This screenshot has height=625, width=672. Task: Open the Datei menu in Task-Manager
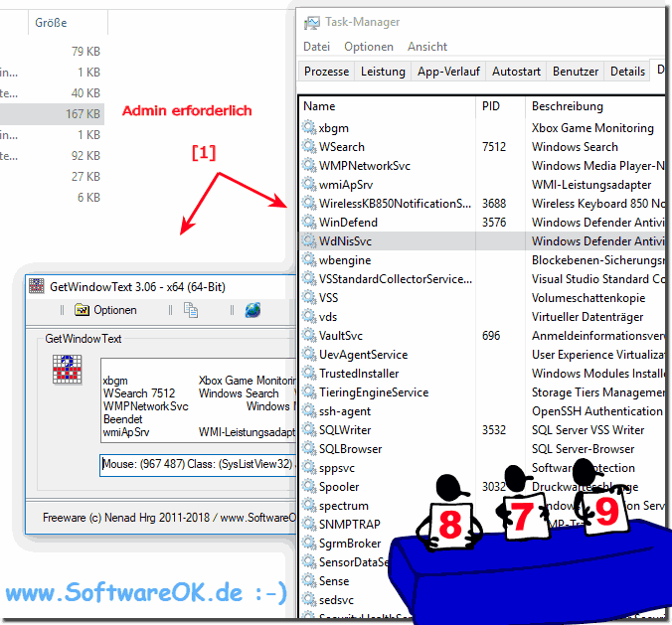click(316, 47)
